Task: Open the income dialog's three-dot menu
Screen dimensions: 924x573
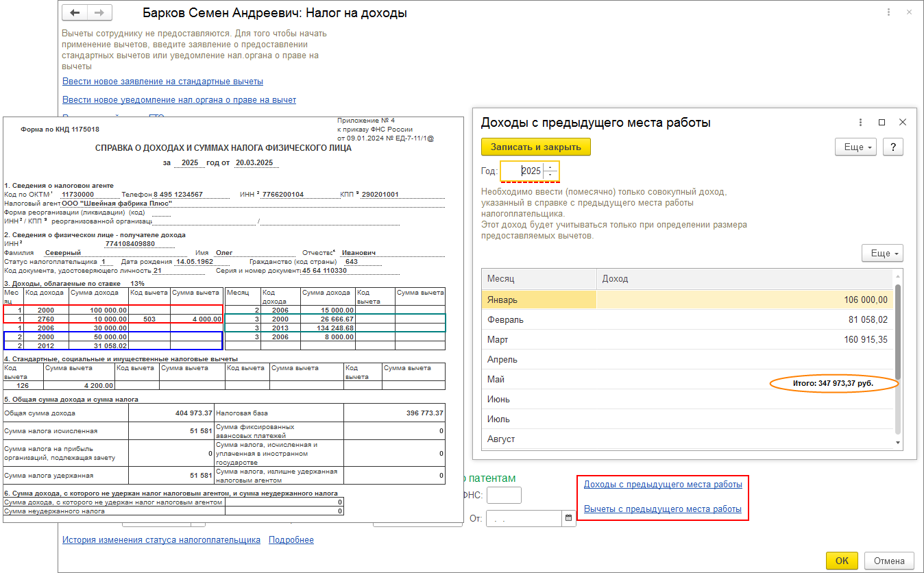Action: point(861,122)
